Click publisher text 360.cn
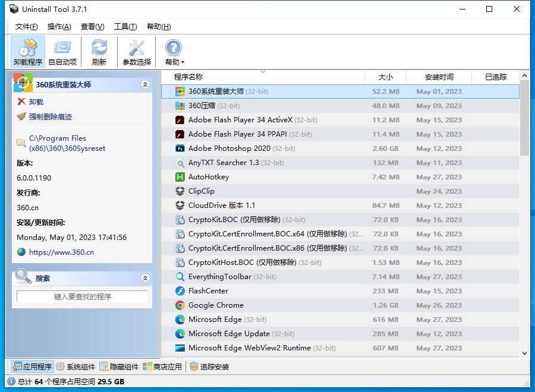This screenshot has width=535, height=392. click(x=27, y=208)
